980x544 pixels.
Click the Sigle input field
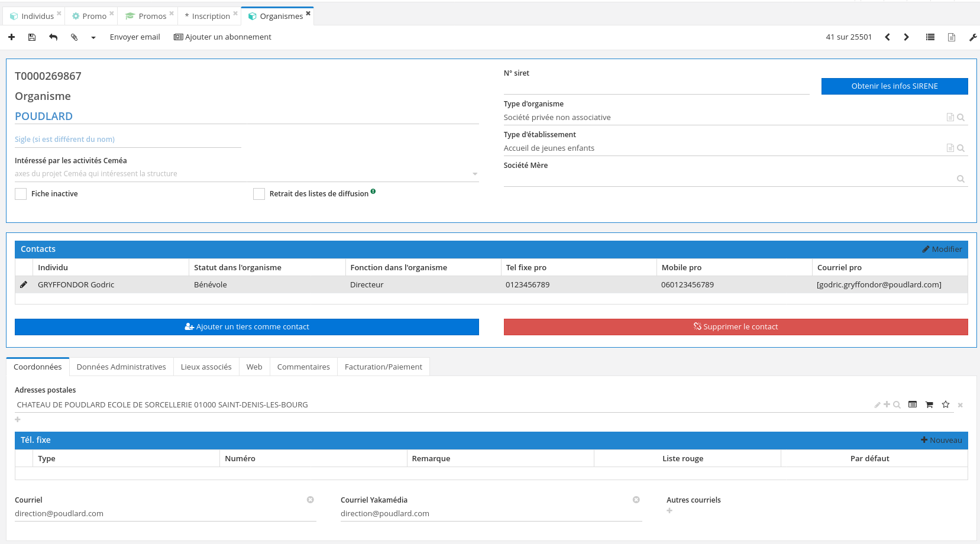pyautogui.click(x=128, y=140)
